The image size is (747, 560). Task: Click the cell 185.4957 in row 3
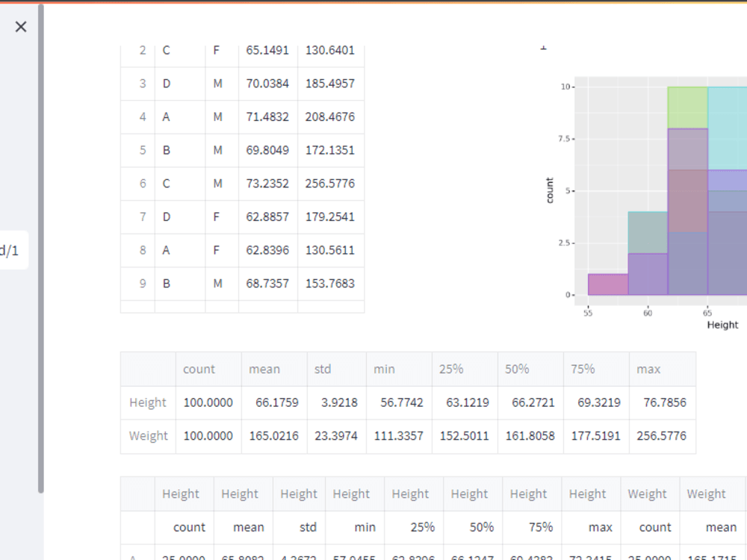[330, 84]
